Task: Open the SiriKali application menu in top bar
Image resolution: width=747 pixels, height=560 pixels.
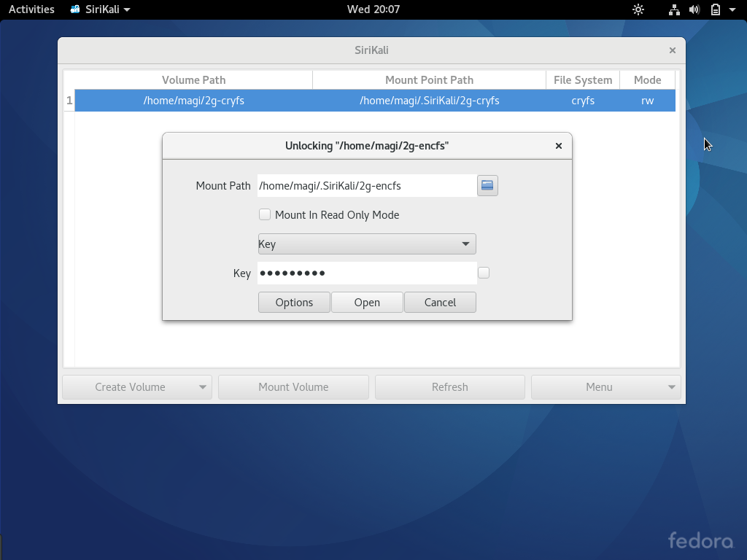Action: tap(100, 9)
